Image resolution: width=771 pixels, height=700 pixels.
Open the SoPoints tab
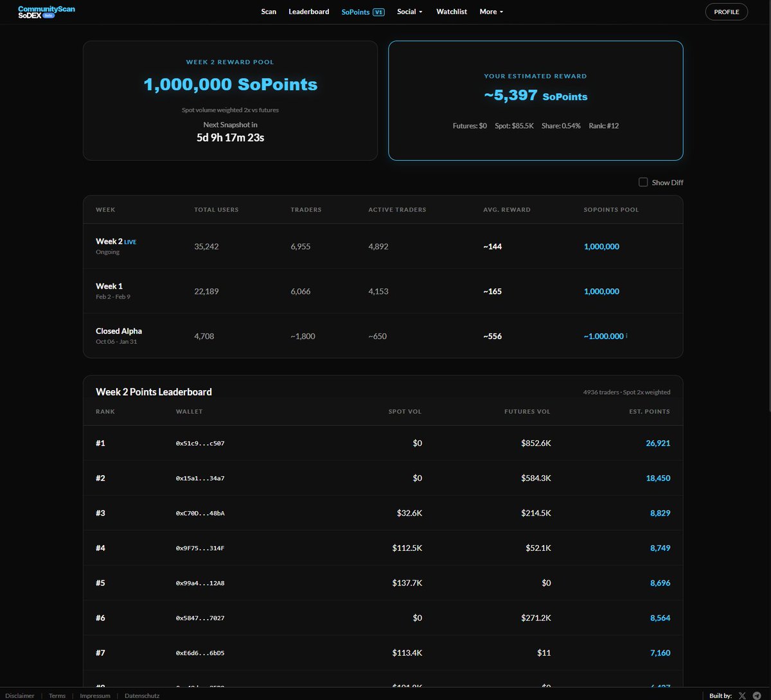(363, 12)
